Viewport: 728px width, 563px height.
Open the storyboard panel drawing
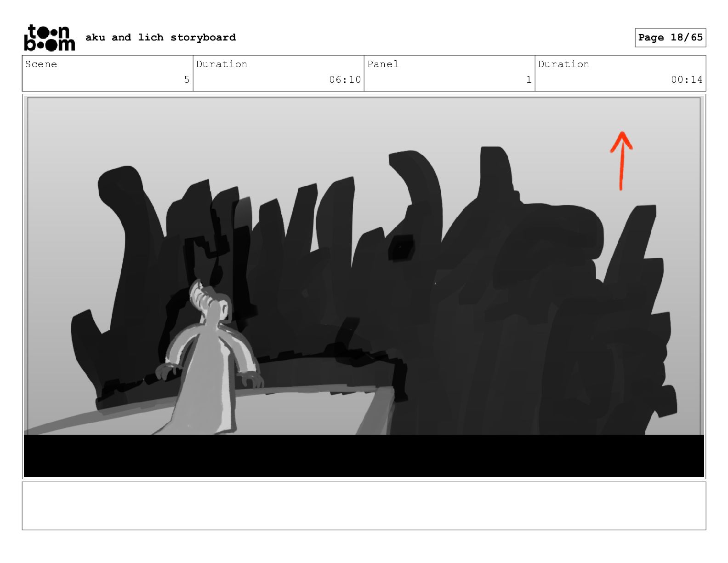364,287
